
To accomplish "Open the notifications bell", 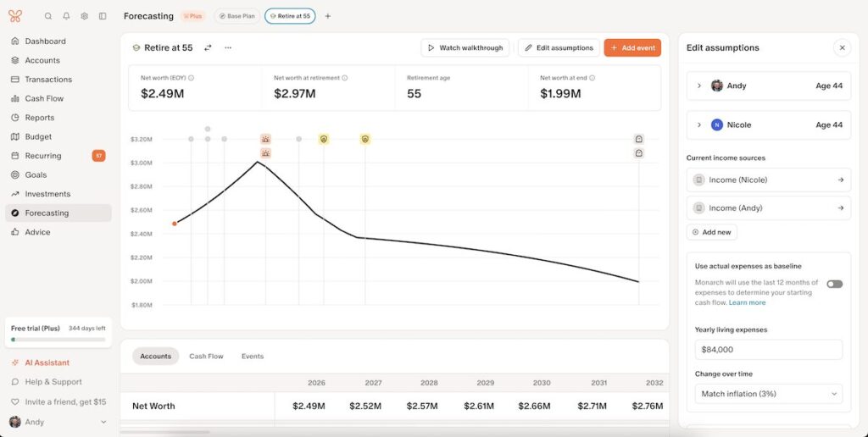I will tap(66, 16).
